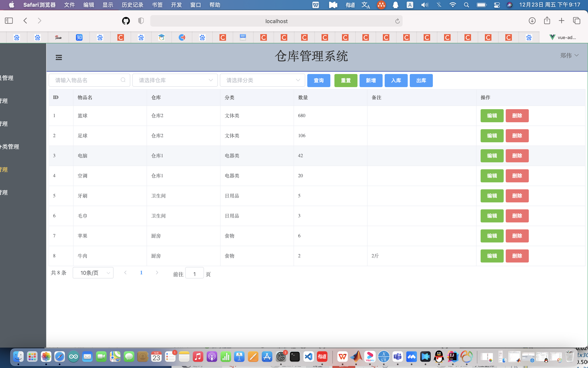
Task: Delete the 毛巾 row
Action: pos(517,216)
